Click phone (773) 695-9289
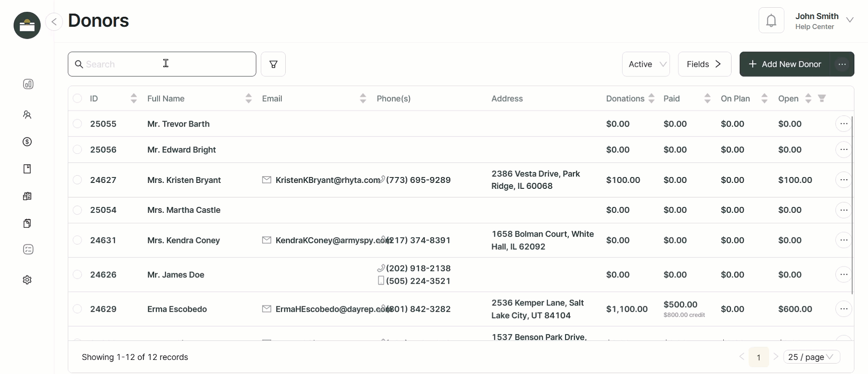Image resolution: width=868 pixels, height=374 pixels. (418, 180)
